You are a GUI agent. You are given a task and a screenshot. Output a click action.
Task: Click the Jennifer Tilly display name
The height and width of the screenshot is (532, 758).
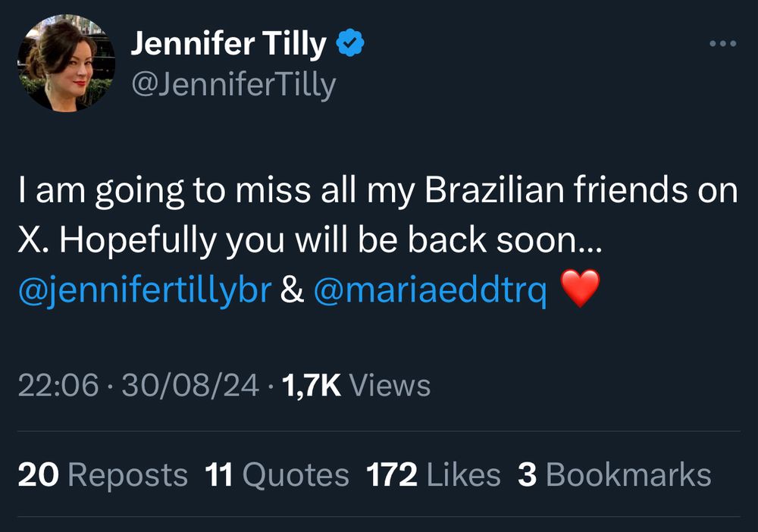coord(229,45)
